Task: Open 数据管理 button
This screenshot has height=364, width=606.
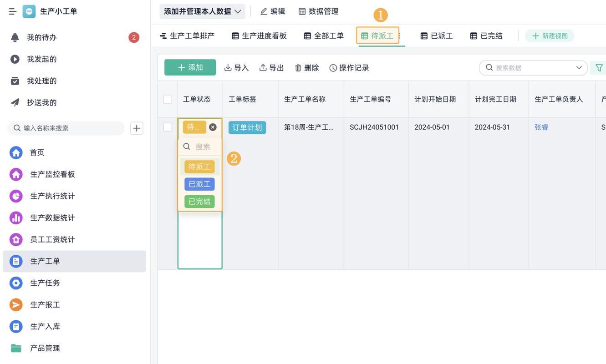Action: [318, 11]
